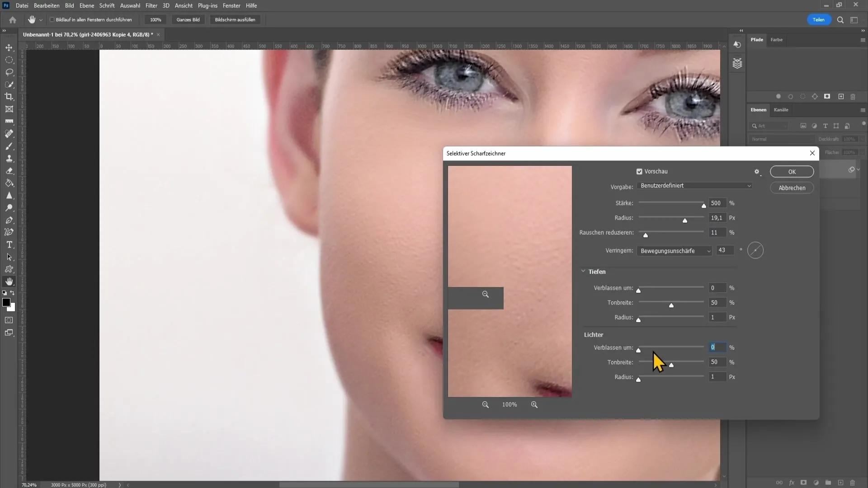Select the Frame tool

click(9, 109)
